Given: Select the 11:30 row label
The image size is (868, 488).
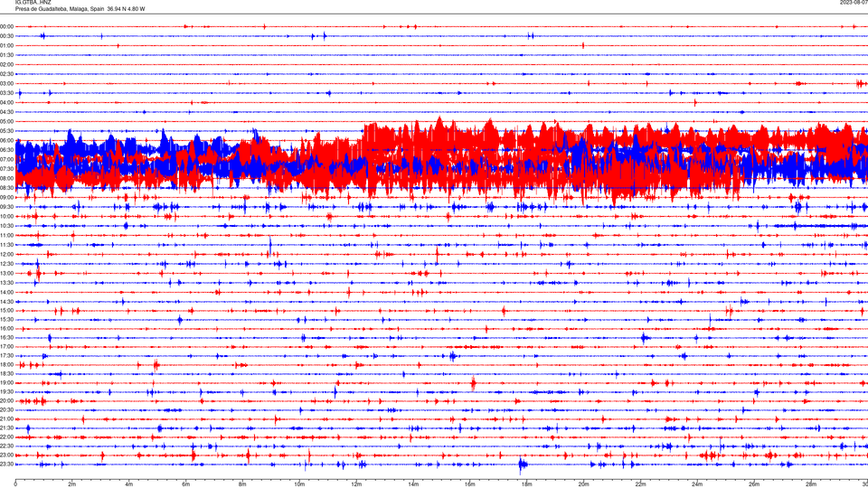Looking at the screenshot, I should coord(6,245).
